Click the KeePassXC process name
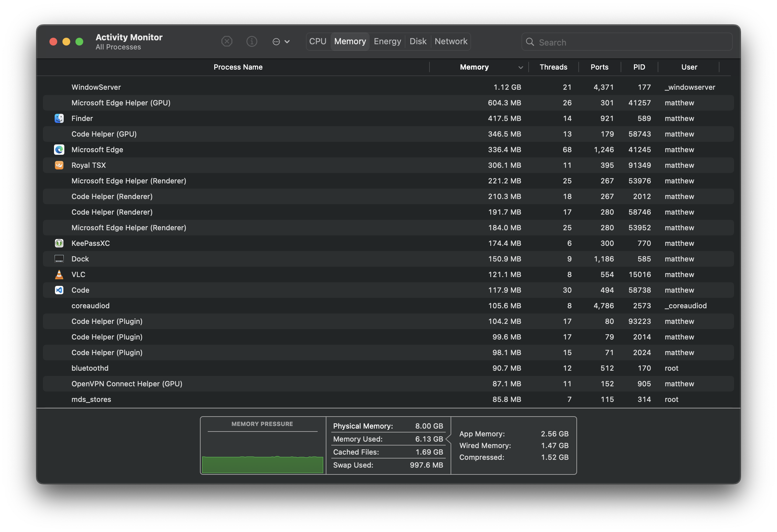777x532 pixels. pos(91,243)
